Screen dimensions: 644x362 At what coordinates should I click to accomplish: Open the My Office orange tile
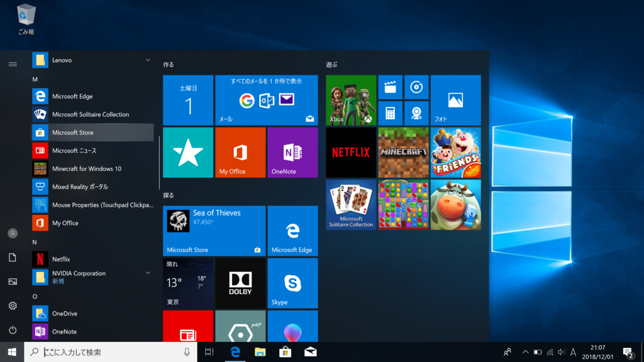[240, 152]
